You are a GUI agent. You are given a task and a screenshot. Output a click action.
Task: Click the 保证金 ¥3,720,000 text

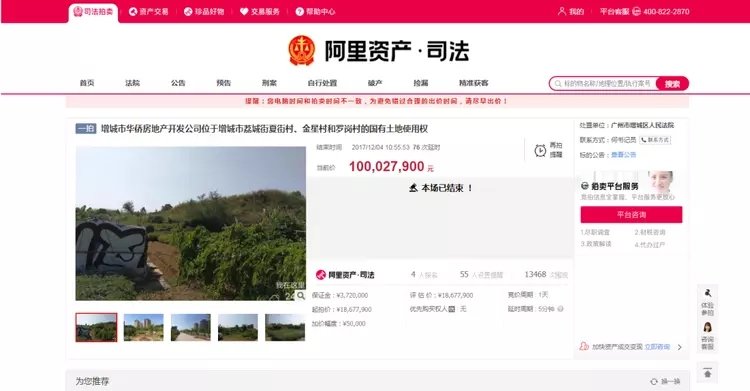click(340, 295)
